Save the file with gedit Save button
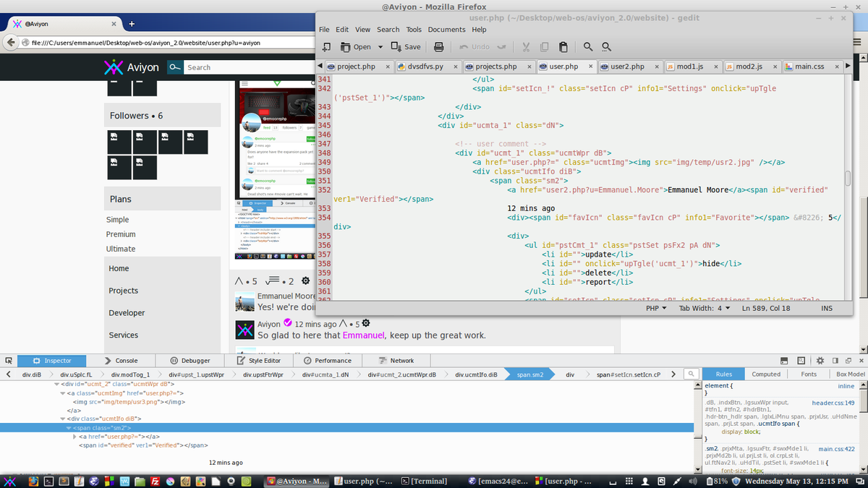The height and width of the screenshot is (488, 868). (406, 47)
